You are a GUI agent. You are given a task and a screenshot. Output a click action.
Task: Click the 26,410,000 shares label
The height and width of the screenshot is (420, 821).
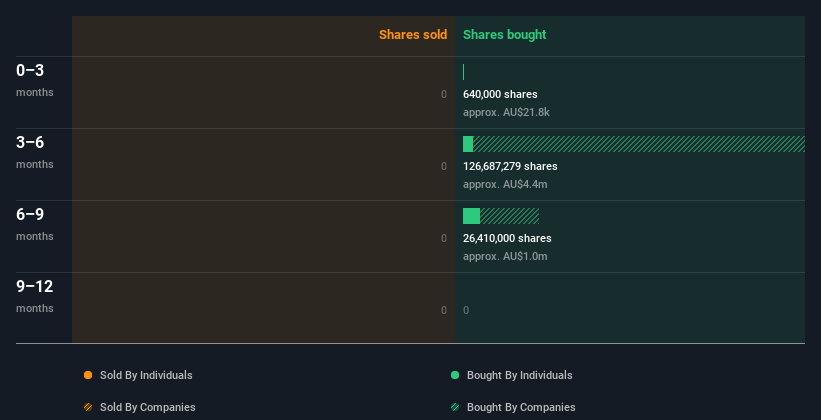pyautogui.click(x=507, y=238)
